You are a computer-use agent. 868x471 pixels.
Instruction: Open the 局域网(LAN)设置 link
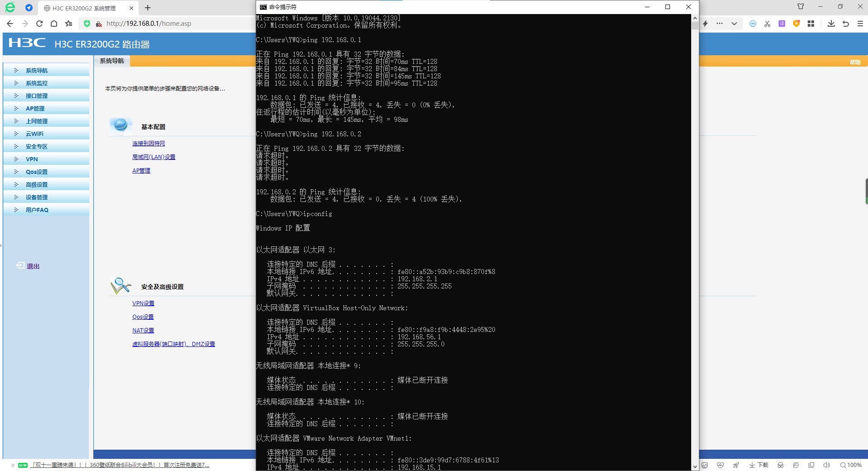[154, 157]
